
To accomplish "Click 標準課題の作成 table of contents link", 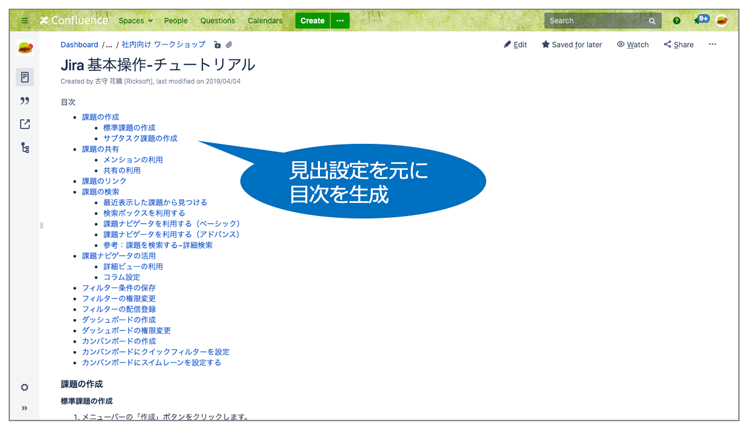I will 129,128.
